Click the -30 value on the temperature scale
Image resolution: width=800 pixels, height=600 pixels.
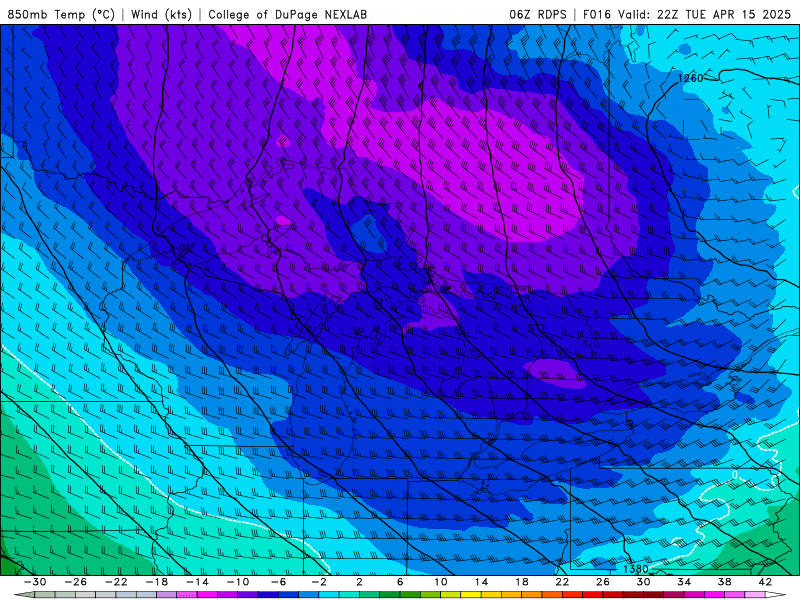[35, 582]
